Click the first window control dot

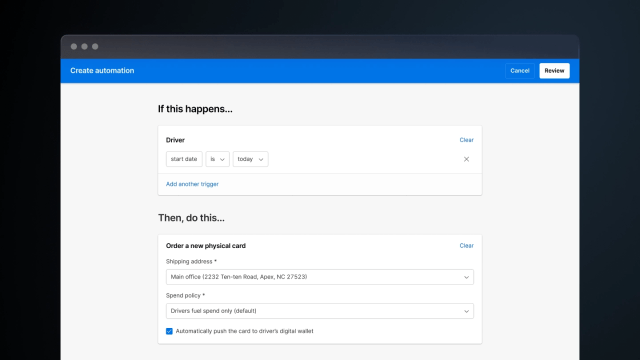point(74,47)
